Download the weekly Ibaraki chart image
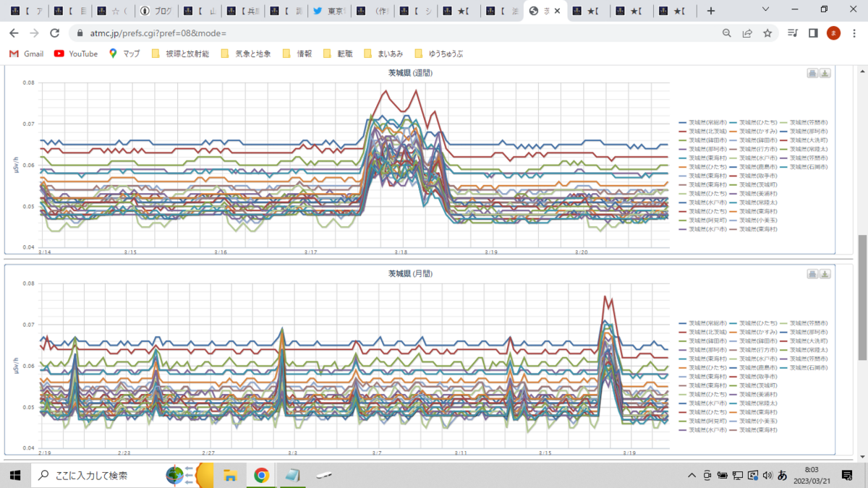This screenshot has height=488, width=868. (825, 73)
